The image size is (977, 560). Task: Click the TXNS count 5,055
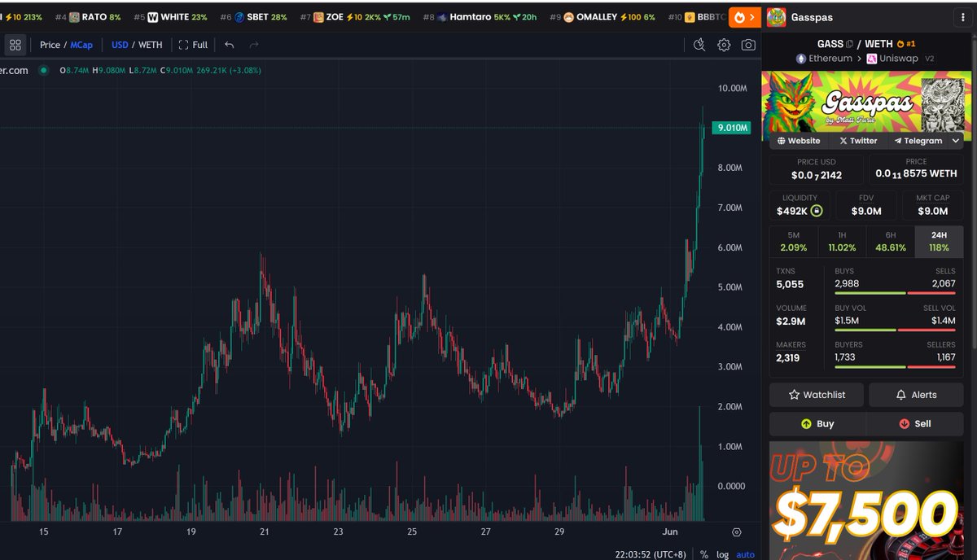[790, 284]
